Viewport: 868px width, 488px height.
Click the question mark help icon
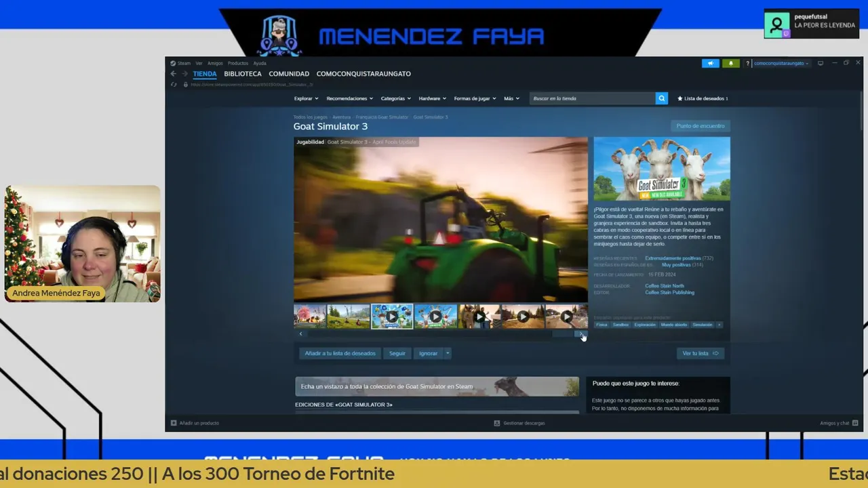pyautogui.click(x=747, y=63)
